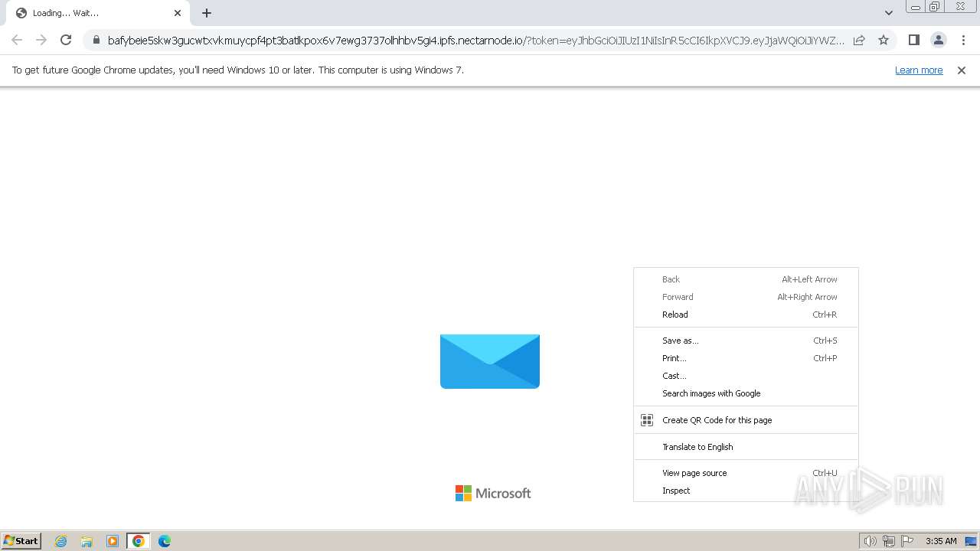Image resolution: width=980 pixels, height=551 pixels.
Task: Click the Chrome taskbar icon
Action: 139,541
